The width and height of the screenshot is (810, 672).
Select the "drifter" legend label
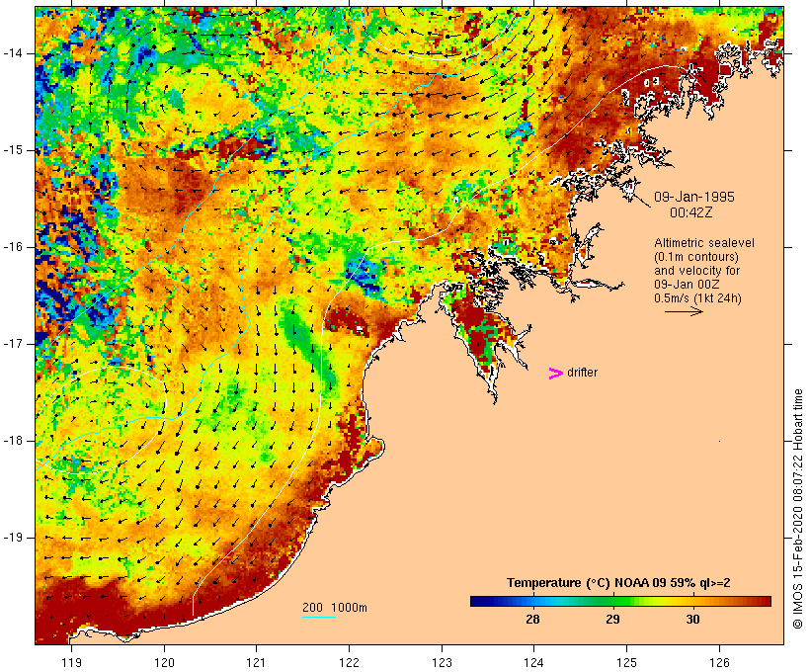coord(582,373)
